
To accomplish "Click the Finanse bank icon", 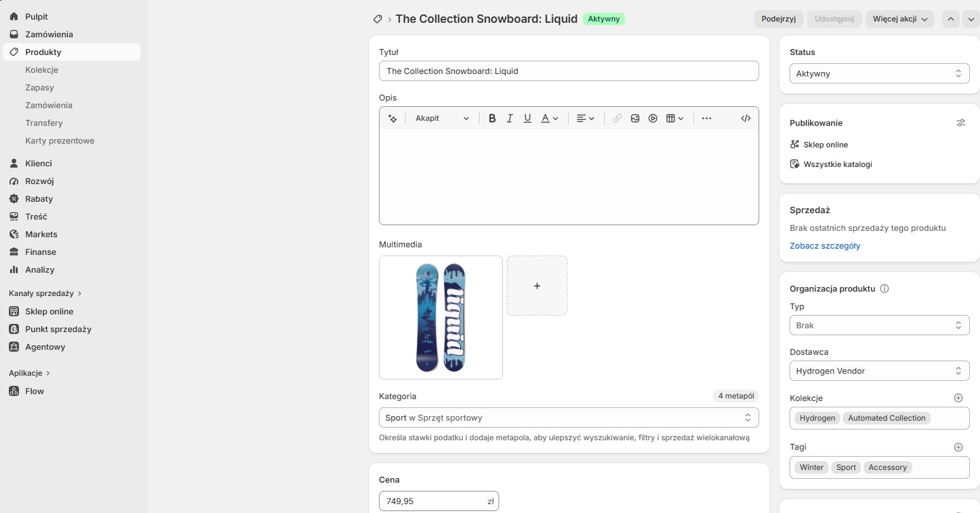I will tap(14, 252).
